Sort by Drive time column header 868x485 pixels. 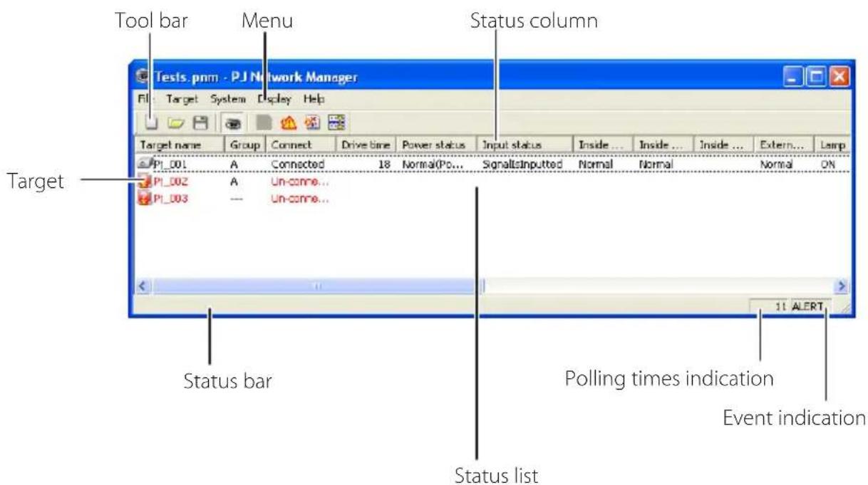click(x=366, y=144)
